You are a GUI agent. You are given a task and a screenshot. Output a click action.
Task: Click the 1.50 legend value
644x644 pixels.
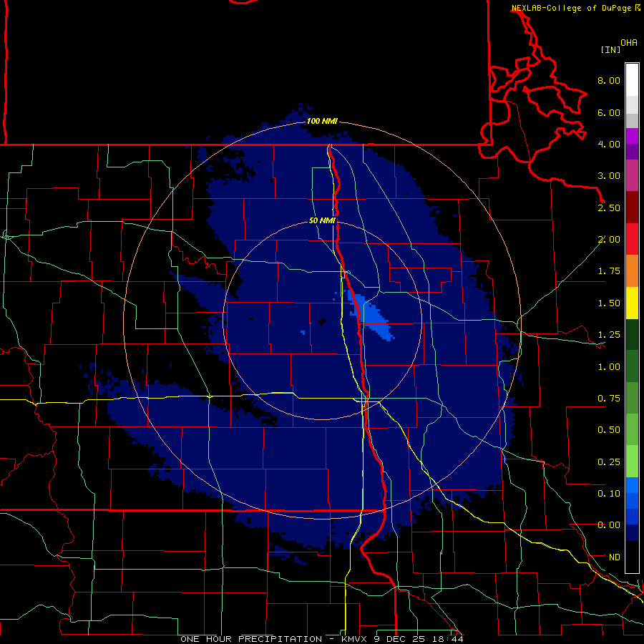[609, 303]
